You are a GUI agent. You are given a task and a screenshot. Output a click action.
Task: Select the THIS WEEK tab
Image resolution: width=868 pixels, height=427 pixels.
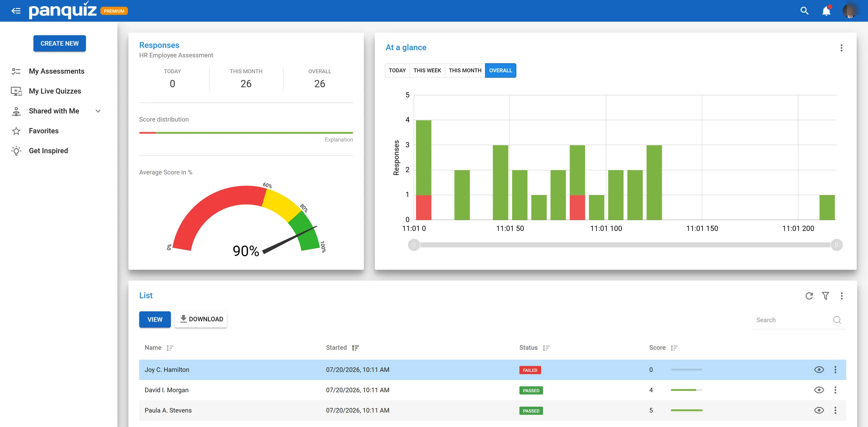pyautogui.click(x=427, y=71)
